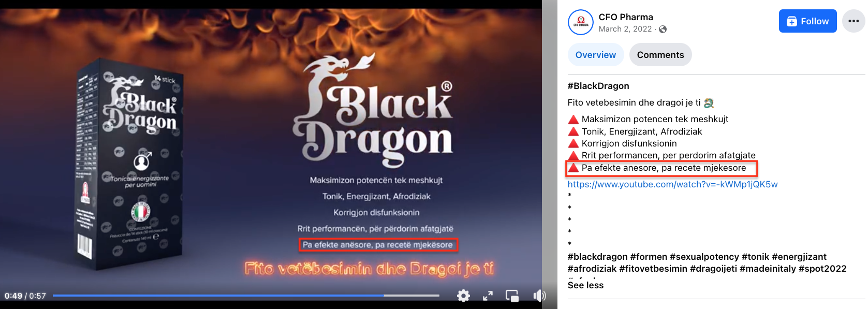
Task: Open the #BlackDragon heading hashtag
Action: pyautogui.click(x=598, y=86)
